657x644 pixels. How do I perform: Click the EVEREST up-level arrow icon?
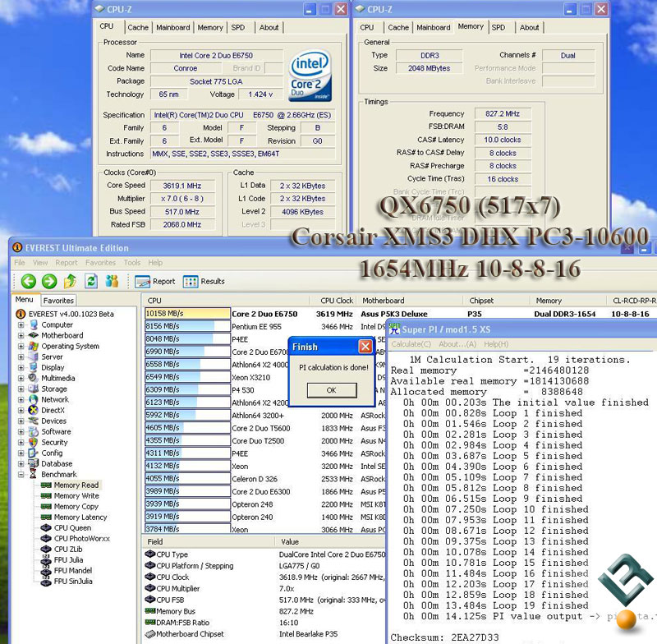click(70, 281)
